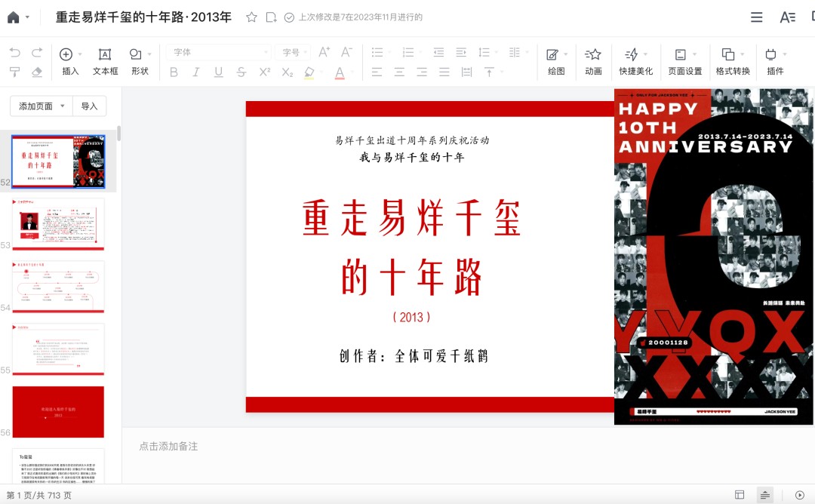This screenshot has width=815, height=504.
Task: Insert a text box using 文本框
Action: pos(104,60)
